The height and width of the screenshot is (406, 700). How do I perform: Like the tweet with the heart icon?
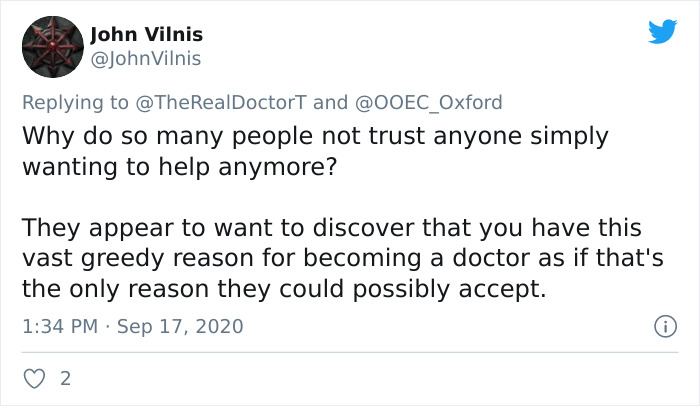(34, 379)
